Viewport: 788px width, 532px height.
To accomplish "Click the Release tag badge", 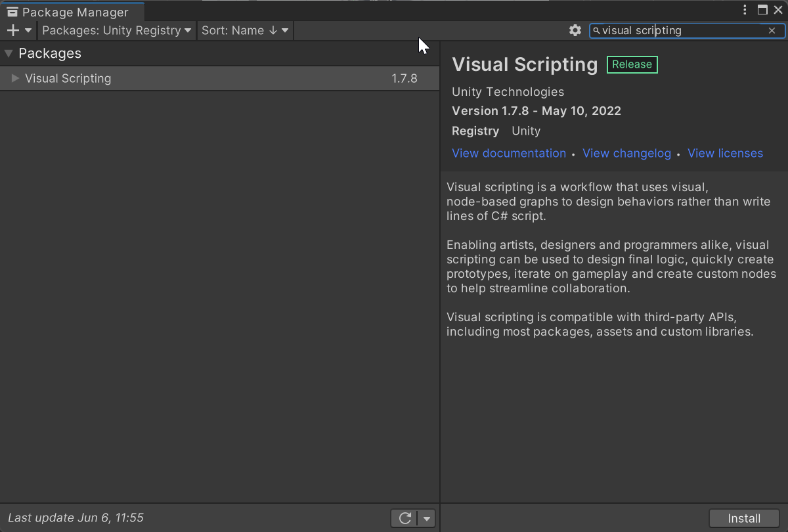I will (x=632, y=64).
